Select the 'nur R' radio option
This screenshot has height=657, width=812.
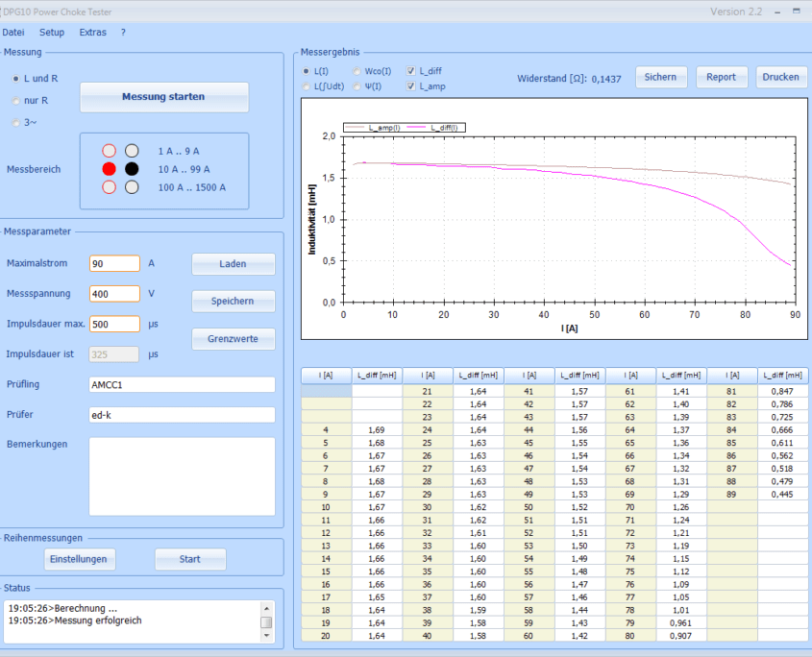tap(16, 100)
